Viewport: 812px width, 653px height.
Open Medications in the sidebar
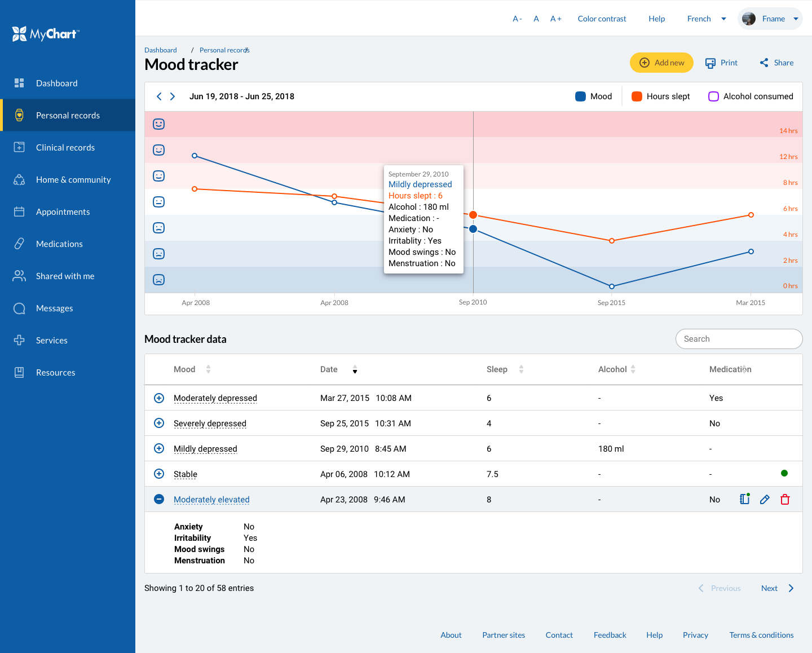(x=59, y=244)
